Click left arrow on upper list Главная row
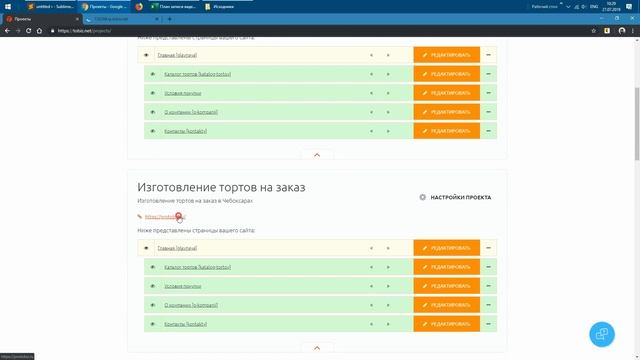Image resolution: width=640 pixels, height=360 pixels. (x=371, y=55)
